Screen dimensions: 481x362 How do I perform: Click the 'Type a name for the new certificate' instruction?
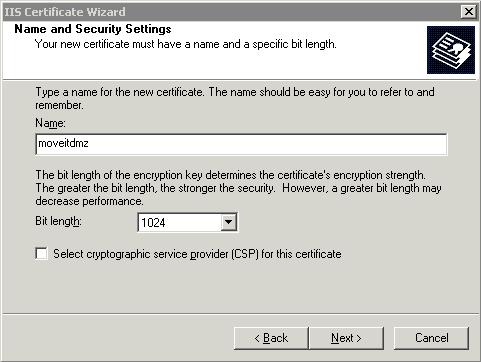coord(235,98)
